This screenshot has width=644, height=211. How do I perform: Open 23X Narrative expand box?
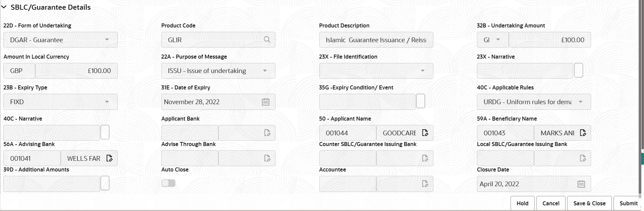(x=579, y=70)
